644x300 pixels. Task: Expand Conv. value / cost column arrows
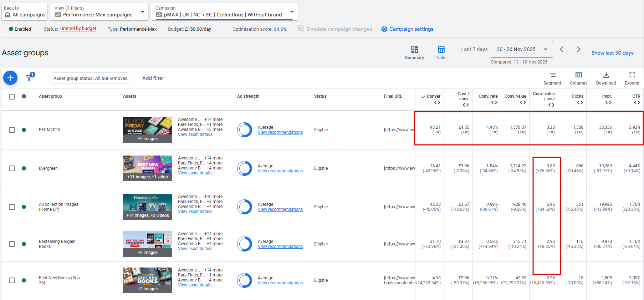coord(551,105)
